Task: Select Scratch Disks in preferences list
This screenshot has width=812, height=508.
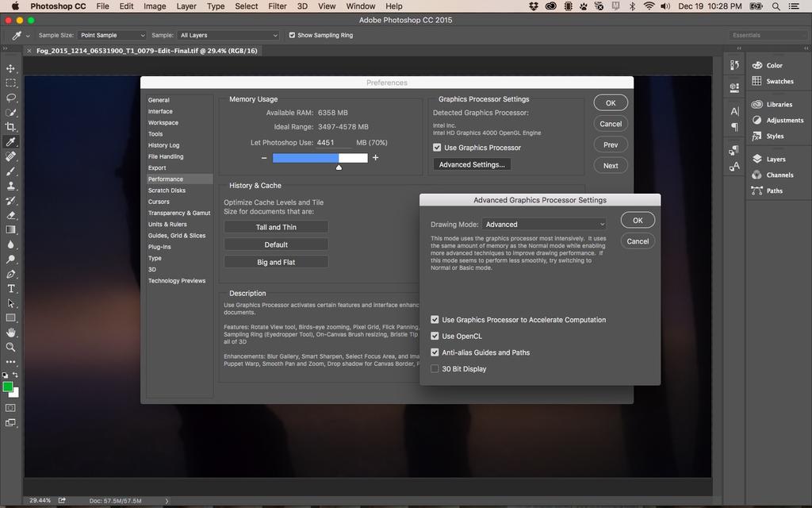Action: point(167,190)
